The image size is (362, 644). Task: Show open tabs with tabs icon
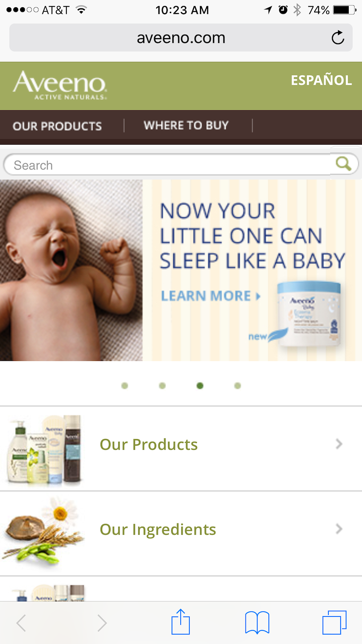334,622
